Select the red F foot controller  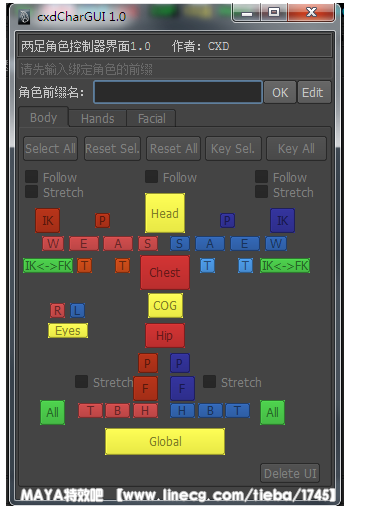145,388
